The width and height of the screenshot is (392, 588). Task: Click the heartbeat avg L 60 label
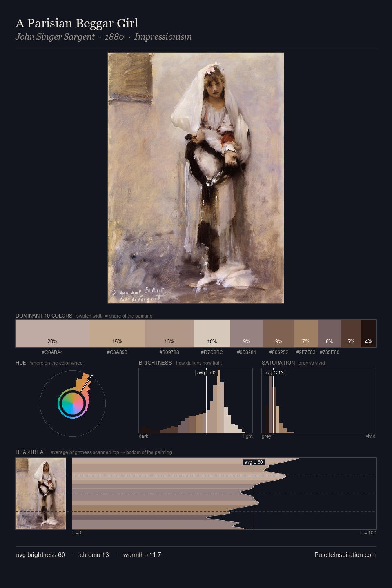(x=254, y=462)
